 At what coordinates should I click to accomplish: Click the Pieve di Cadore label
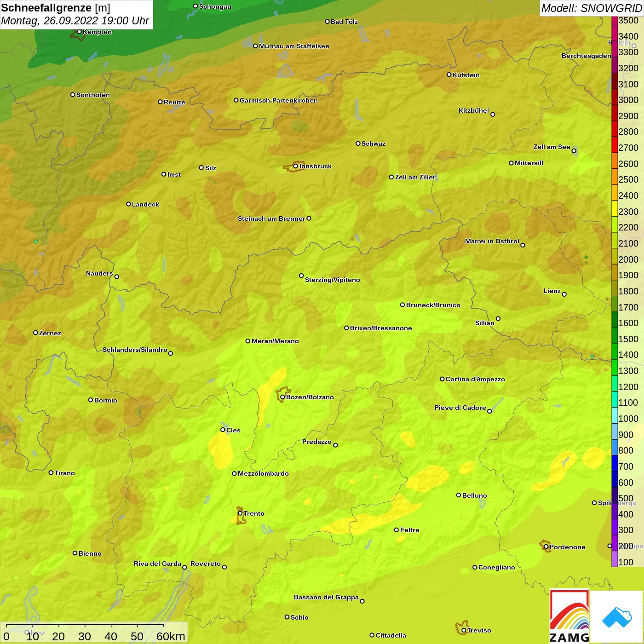point(460,408)
